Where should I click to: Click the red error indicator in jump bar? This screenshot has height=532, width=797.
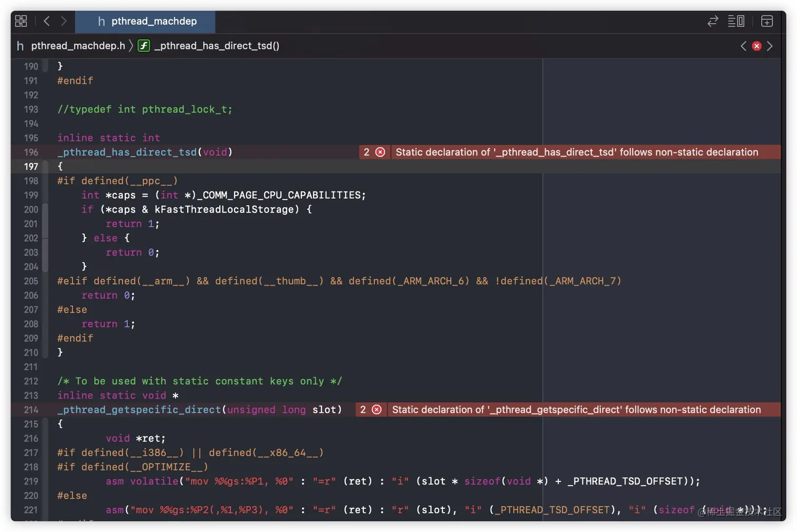tap(756, 46)
